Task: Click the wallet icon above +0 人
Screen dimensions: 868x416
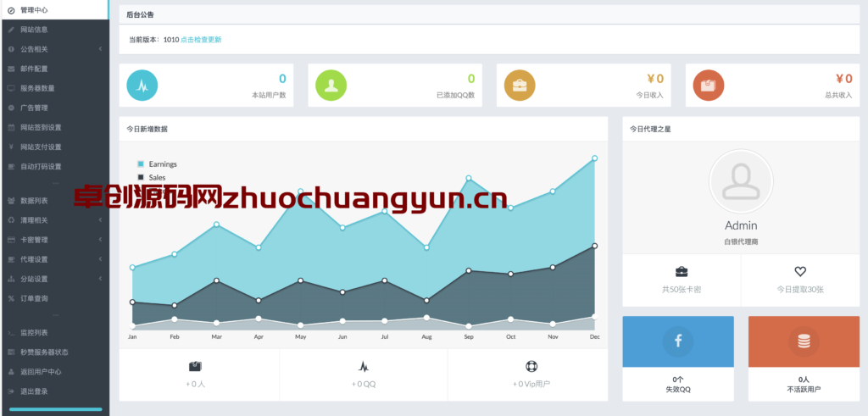Action: pyautogui.click(x=195, y=366)
